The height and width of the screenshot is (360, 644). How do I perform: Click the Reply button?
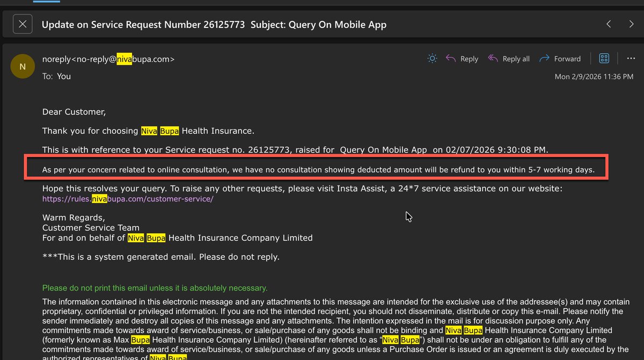pyautogui.click(x=462, y=59)
